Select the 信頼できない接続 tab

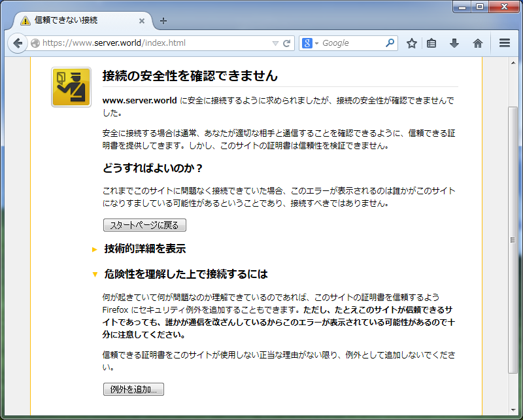point(83,21)
